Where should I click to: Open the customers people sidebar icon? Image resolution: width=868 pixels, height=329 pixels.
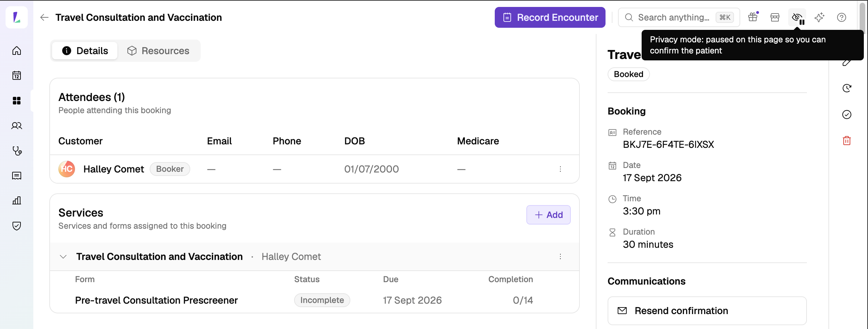pos(17,126)
